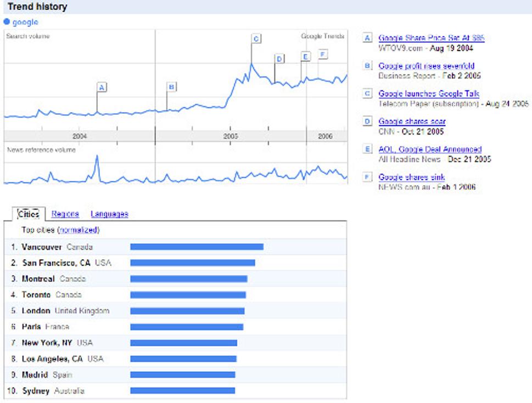Open the Google shares soar article
The image size is (532, 403).
click(x=412, y=121)
